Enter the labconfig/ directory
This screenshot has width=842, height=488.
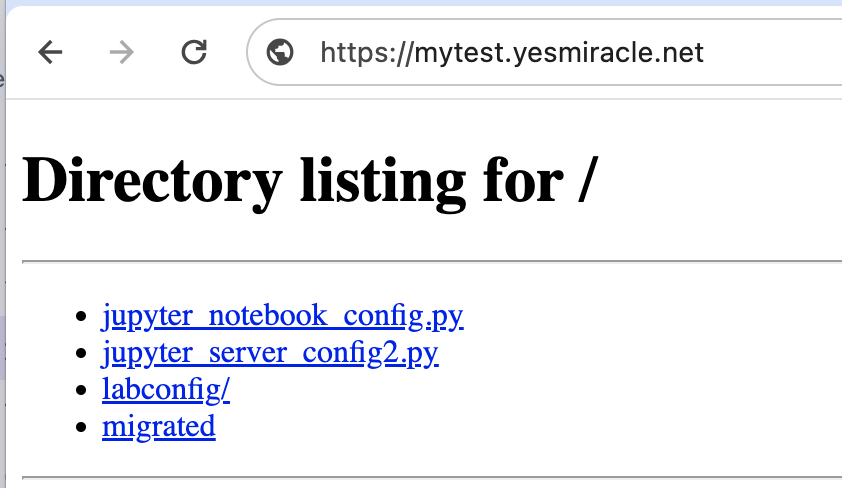coord(166,390)
